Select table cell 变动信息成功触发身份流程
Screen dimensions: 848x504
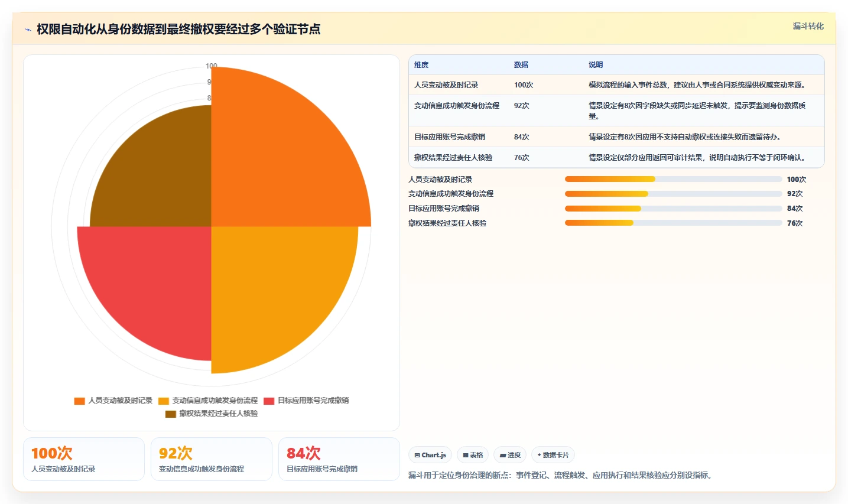coord(457,106)
